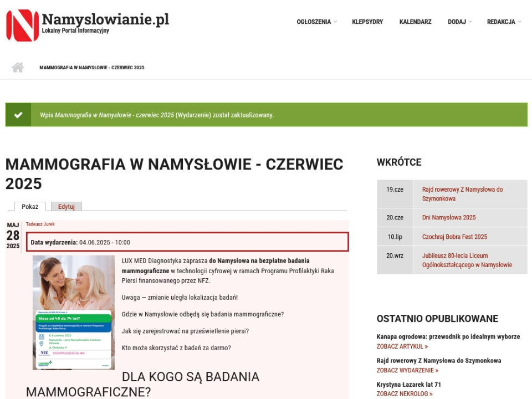This screenshot has height=399, width=532.
Task: Click the Namyslowianie.pl red N logo
Action: coord(22,25)
